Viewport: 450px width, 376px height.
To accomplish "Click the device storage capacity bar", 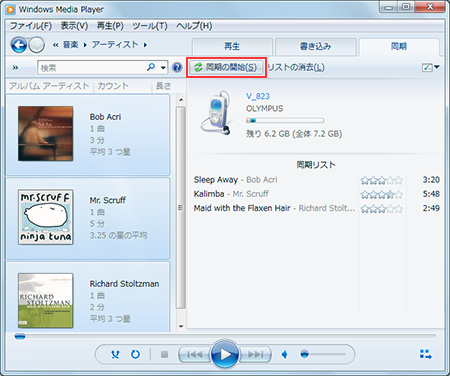I will coord(285,120).
